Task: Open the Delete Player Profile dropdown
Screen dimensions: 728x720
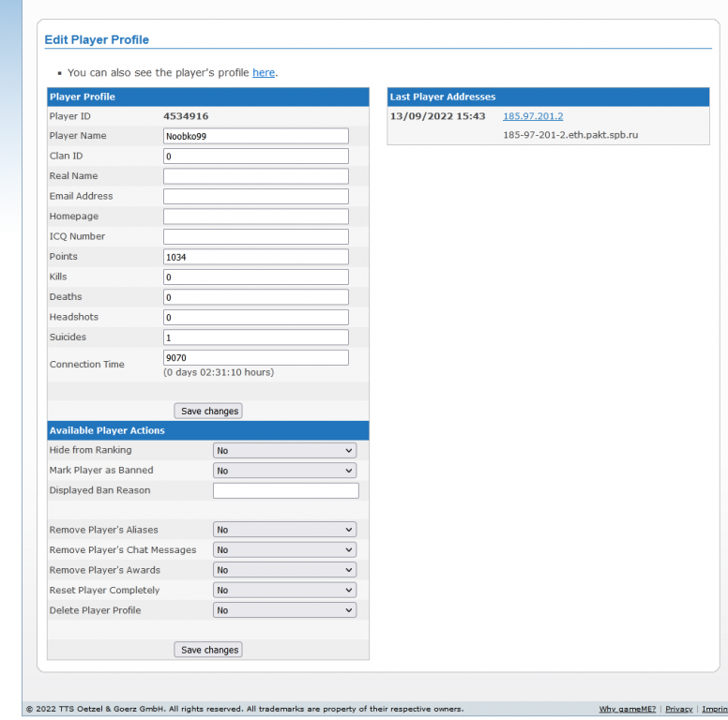Action: [284, 610]
